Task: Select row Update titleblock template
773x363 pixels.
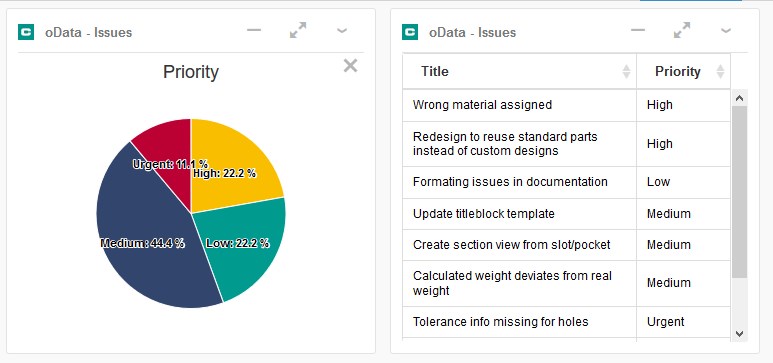Action: click(566, 214)
